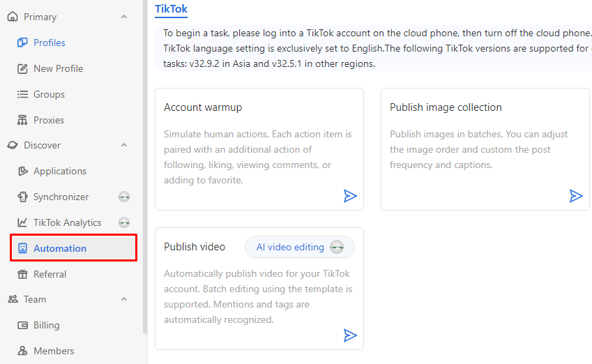Click the Proxies network icon
592x364 pixels.
[22, 120]
